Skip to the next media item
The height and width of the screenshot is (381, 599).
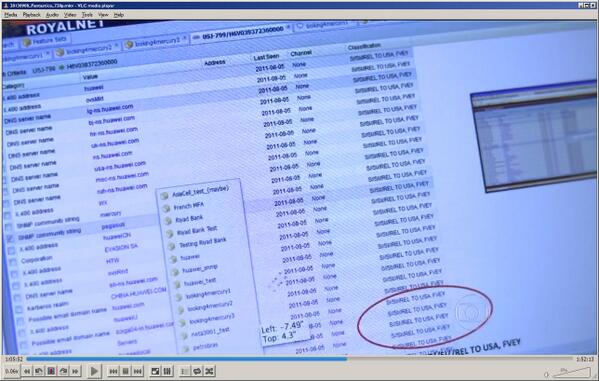pos(138,371)
